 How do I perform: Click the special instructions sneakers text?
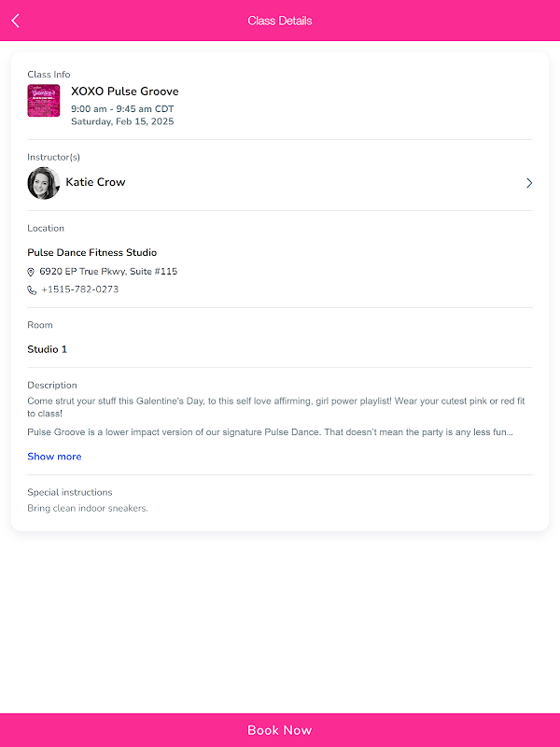point(88,508)
